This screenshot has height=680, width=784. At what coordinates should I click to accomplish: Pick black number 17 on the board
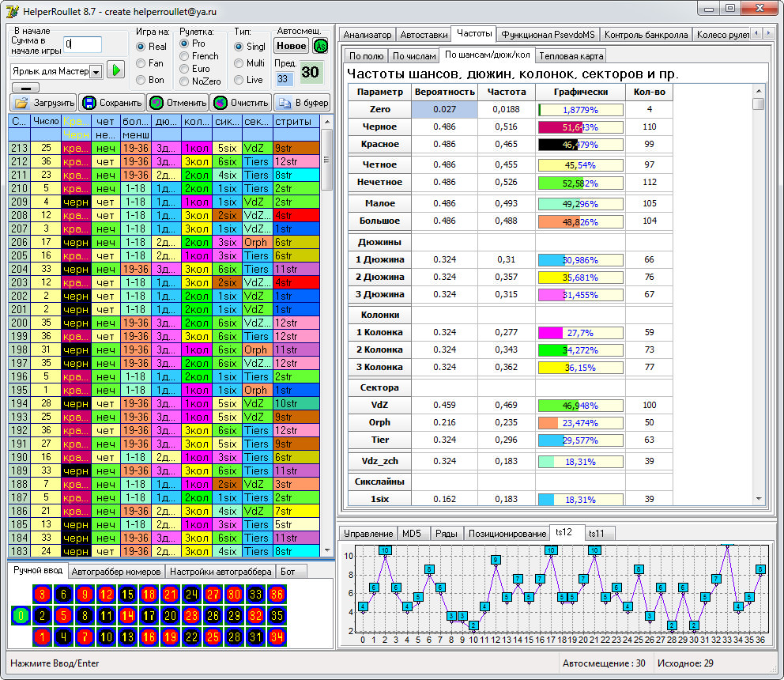point(149,615)
